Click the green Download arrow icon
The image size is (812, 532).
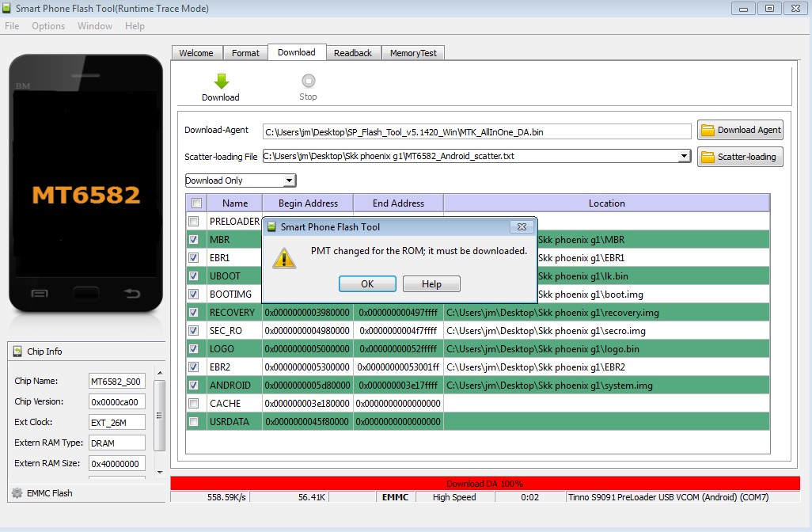pyautogui.click(x=221, y=82)
